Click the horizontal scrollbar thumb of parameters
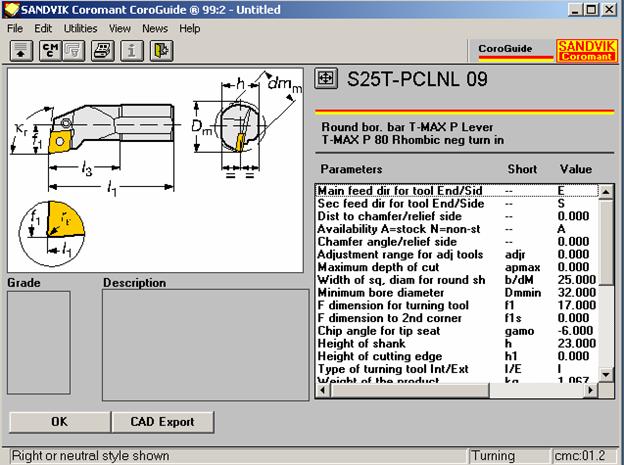Image resolution: width=624 pixels, height=465 pixels. 410,391
